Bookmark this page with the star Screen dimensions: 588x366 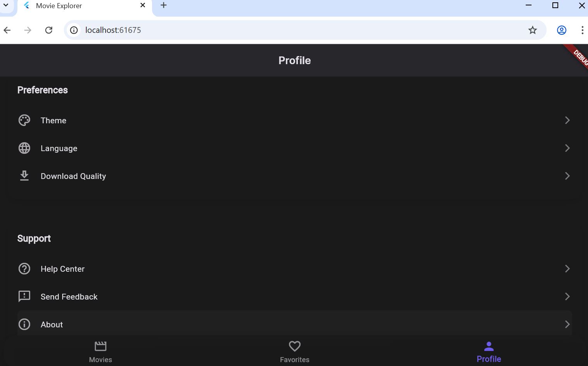(533, 30)
